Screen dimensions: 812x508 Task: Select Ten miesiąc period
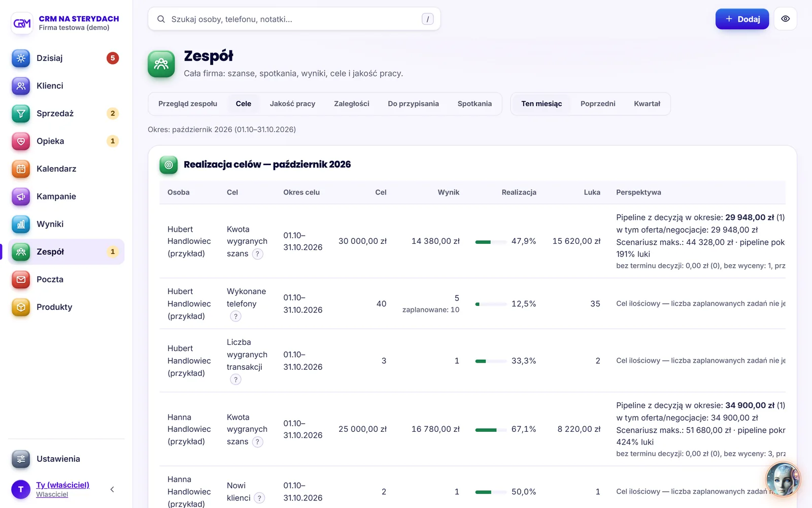coord(542,104)
